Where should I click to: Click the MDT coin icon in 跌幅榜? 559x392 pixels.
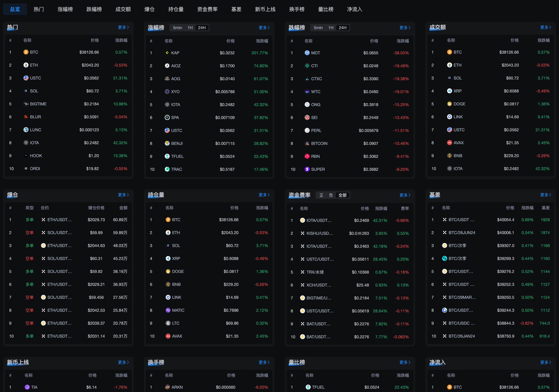(x=307, y=53)
